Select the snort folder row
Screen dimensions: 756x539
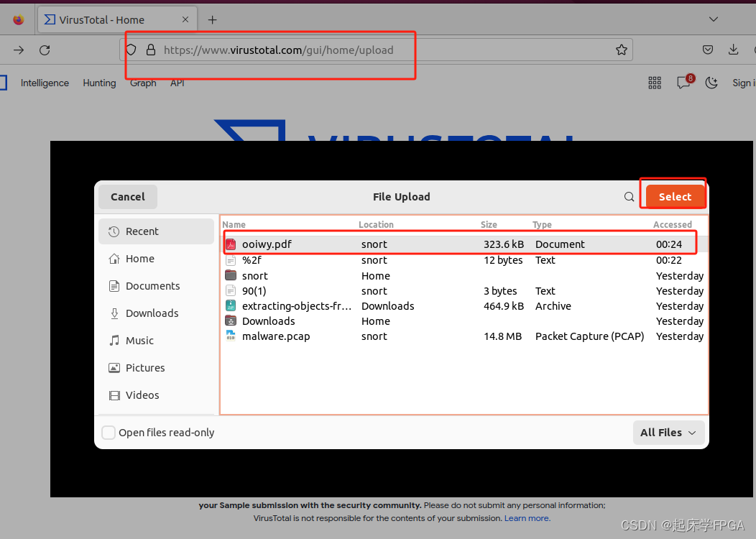(x=464, y=276)
